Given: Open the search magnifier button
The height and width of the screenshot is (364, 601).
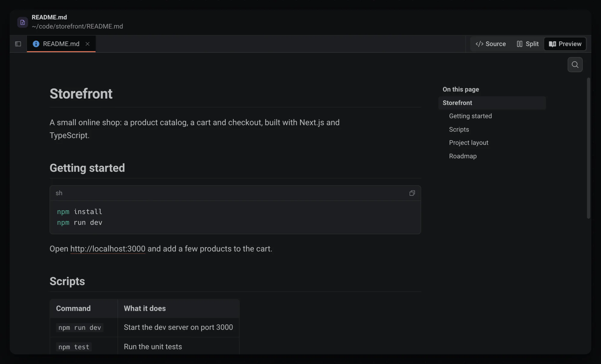Looking at the screenshot, I should click(x=575, y=65).
